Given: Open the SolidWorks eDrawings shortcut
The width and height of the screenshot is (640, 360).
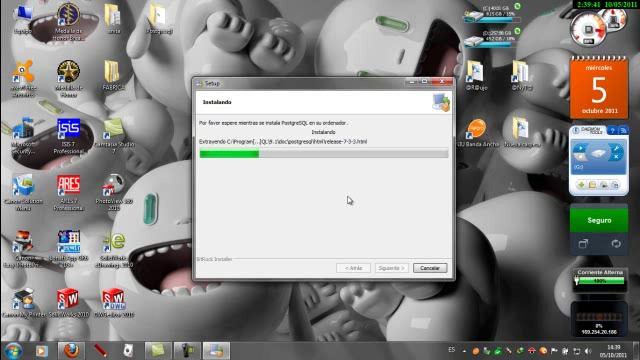Looking at the screenshot, I should tap(114, 250).
